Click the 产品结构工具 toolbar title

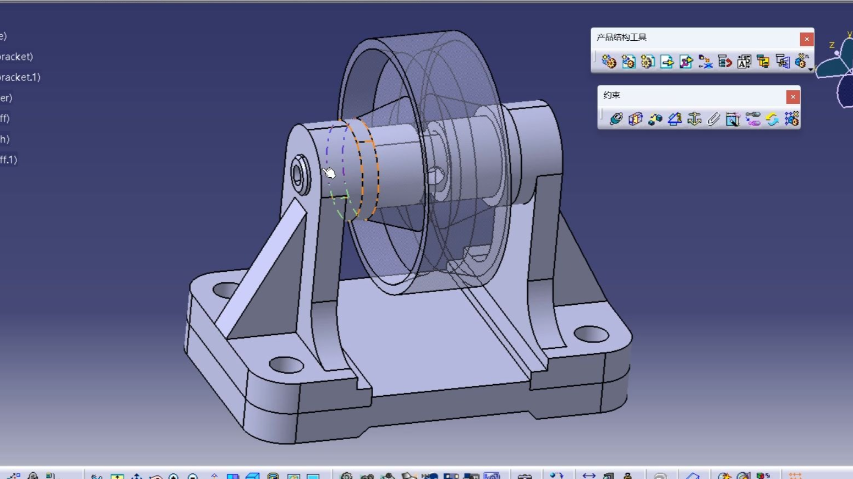pos(621,38)
